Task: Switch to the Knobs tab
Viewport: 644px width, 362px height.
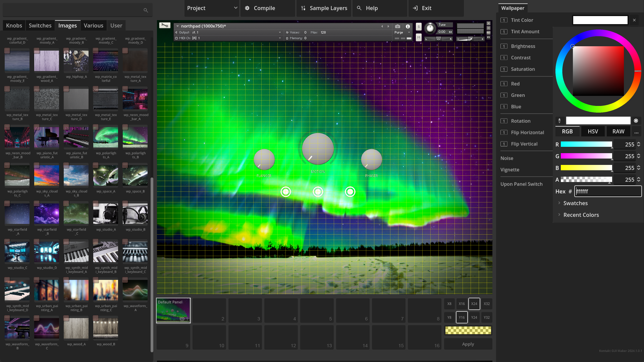Action: coord(14,25)
